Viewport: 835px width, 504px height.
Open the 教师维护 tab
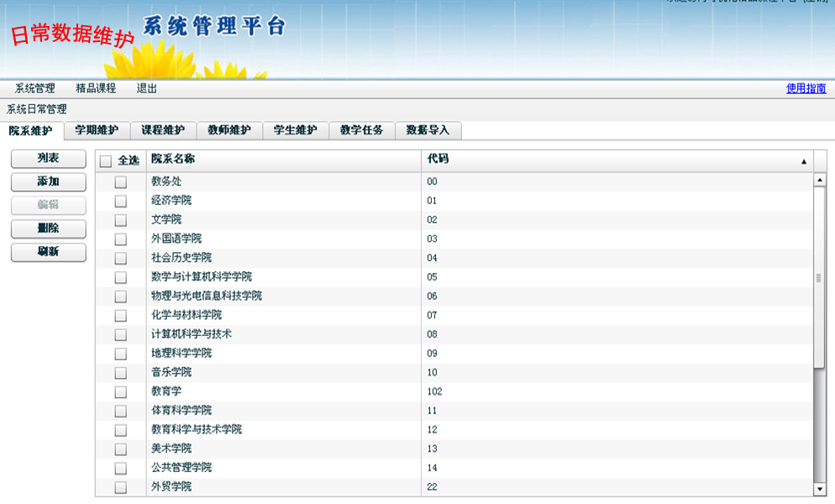point(229,130)
